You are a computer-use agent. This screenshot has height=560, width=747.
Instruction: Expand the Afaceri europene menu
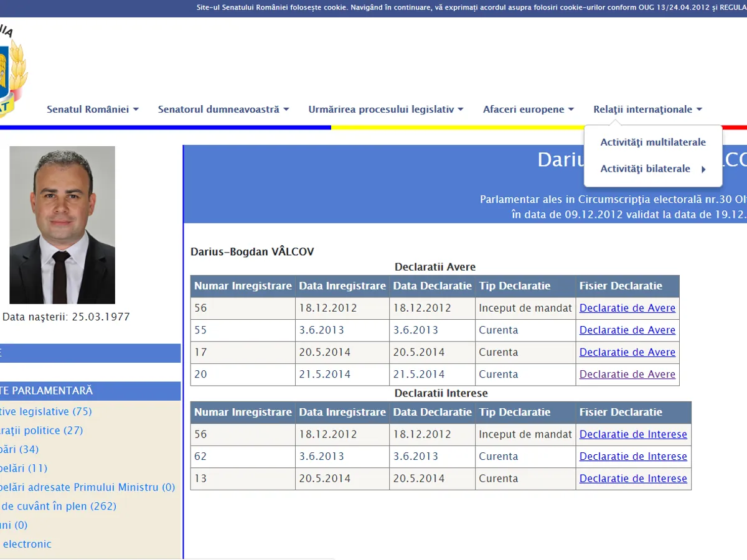[528, 110]
